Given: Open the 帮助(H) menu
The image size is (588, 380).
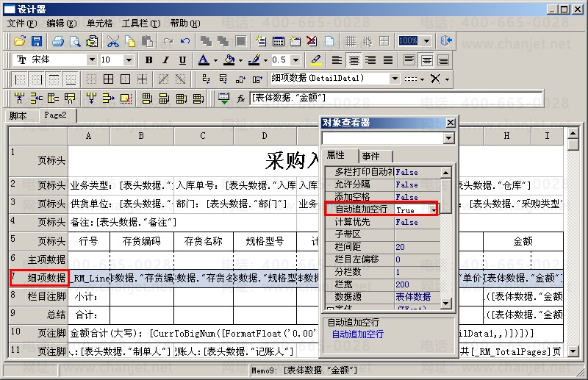Looking at the screenshot, I should point(185,24).
